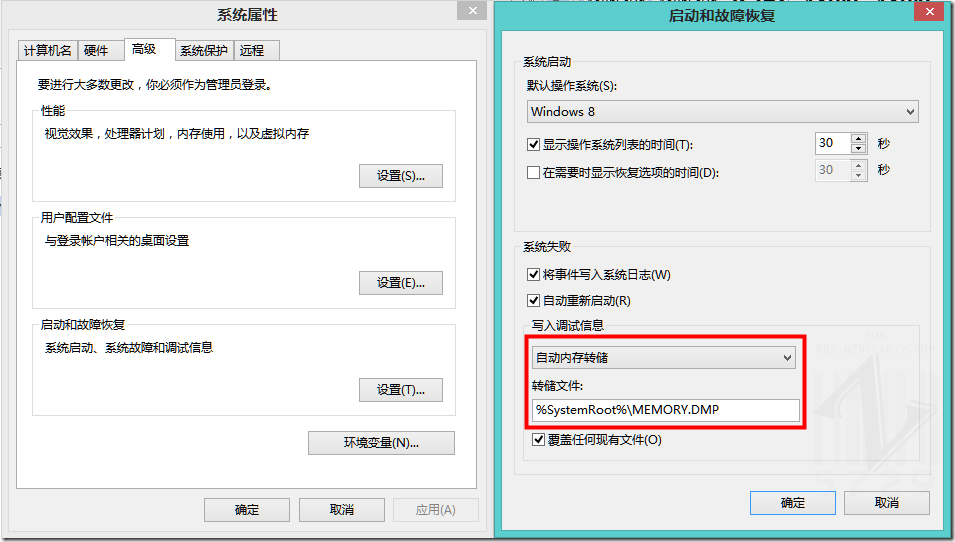The width and height of the screenshot is (955, 542).
Task: Close the 系统属性 window
Action: coord(472,11)
